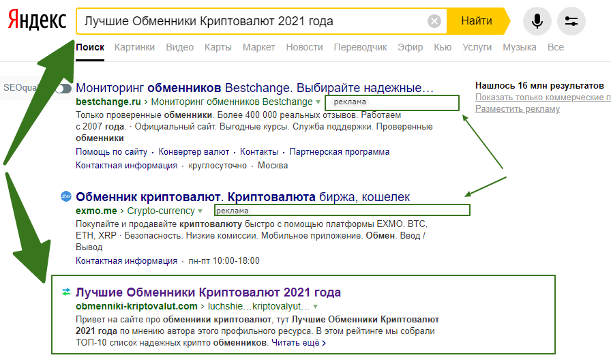Clear the search query with X icon
This screenshot has height=364, width=611.
coord(434,21)
